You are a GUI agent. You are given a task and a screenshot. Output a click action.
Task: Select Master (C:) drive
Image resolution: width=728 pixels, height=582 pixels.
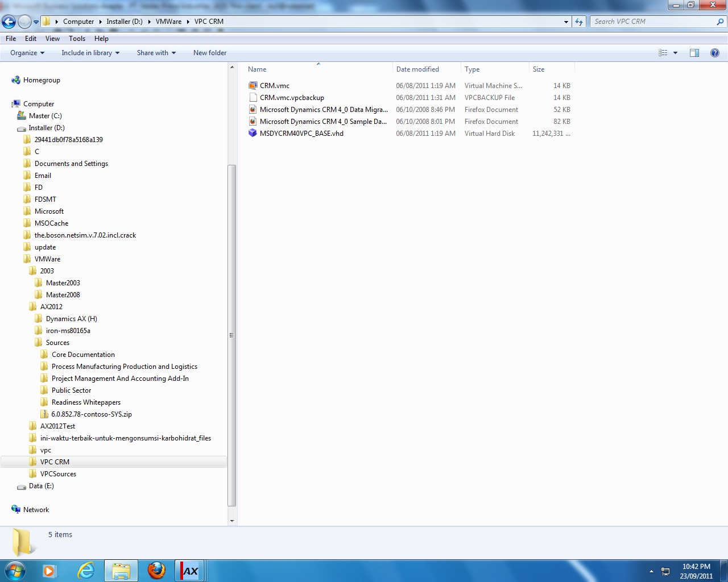(x=45, y=116)
